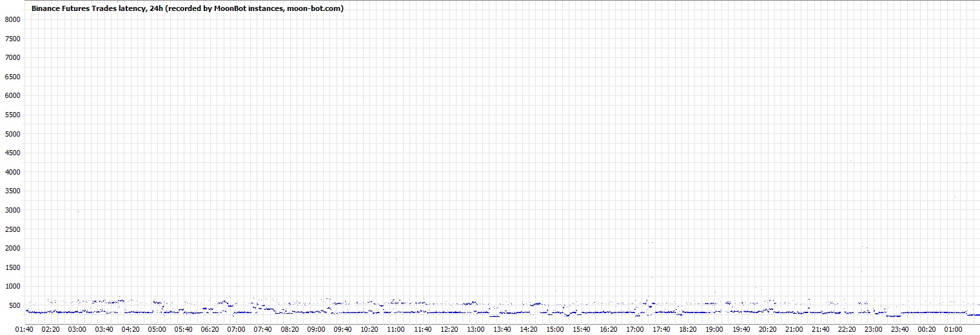Click the 08:20 time label
980x335 pixels.
pos(289,329)
